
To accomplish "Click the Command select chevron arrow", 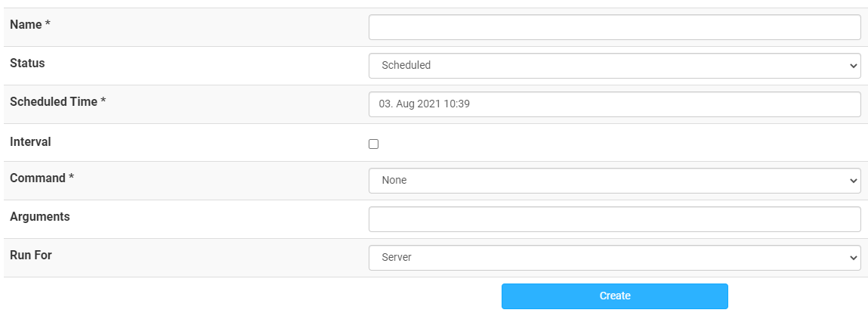I will 852,181.
